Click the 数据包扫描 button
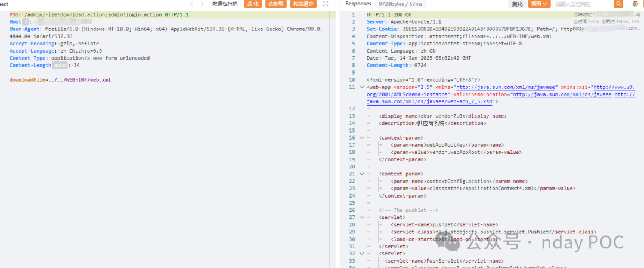 point(225,4)
